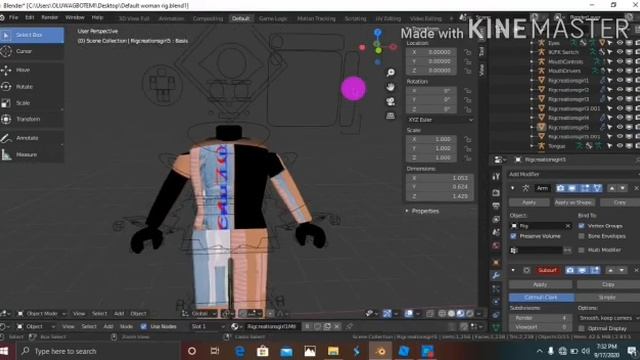Select the Scale tool

coord(32,103)
